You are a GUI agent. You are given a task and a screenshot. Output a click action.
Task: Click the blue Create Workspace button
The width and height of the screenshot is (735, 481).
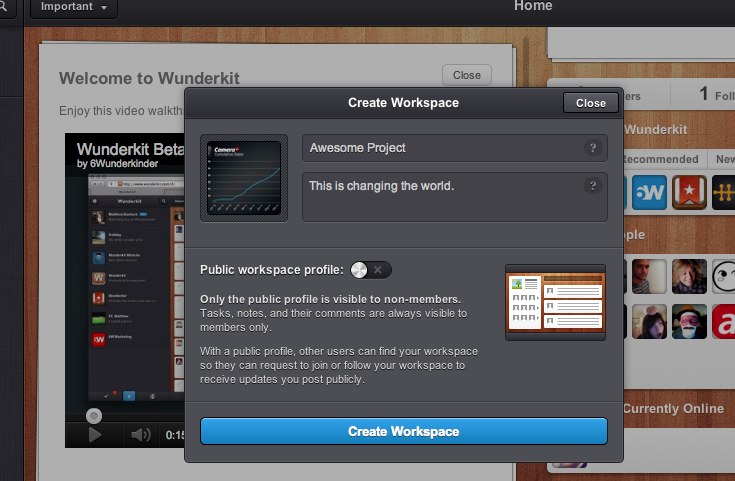coord(404,431)
